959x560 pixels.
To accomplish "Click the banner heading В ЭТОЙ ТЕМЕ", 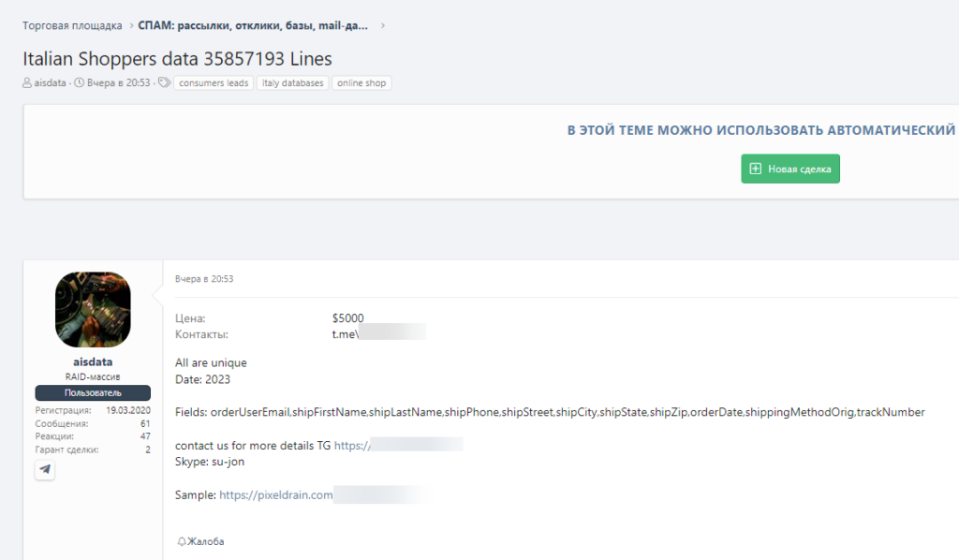I will [x=760, y=130].
